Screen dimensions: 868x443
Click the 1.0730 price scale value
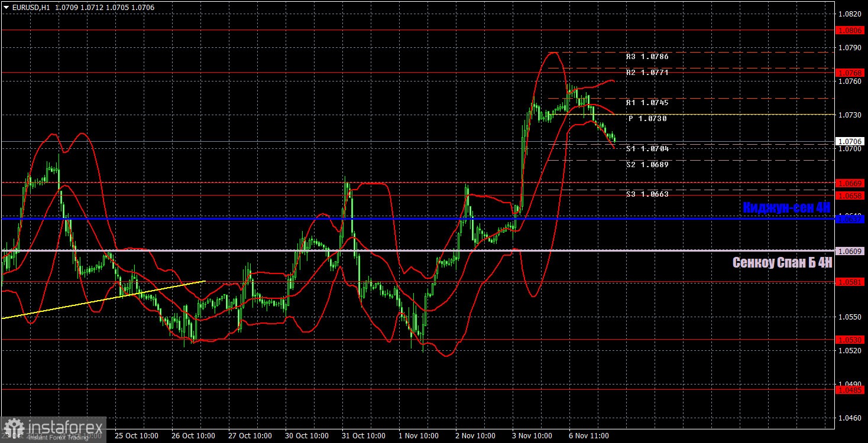click(x=850, y=115)
